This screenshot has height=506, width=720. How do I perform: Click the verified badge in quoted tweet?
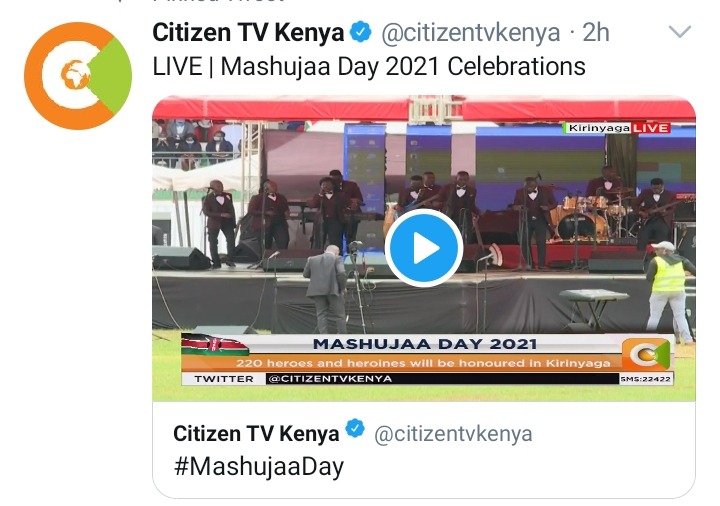coord(355,429)
